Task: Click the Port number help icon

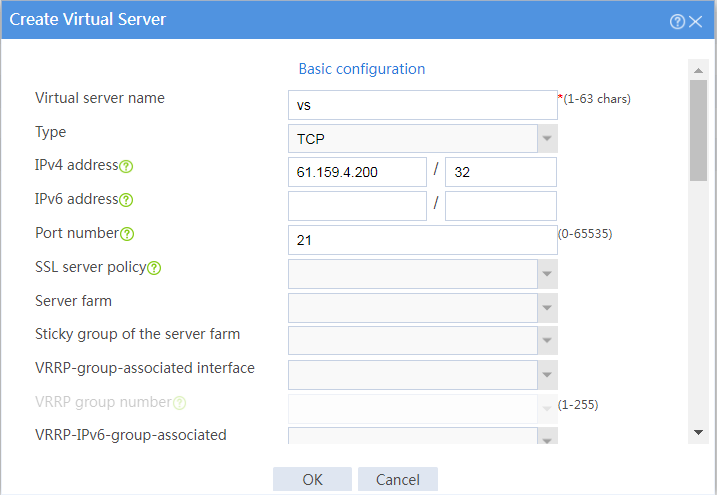Action: pyautogui.click(x=127, y=234)
